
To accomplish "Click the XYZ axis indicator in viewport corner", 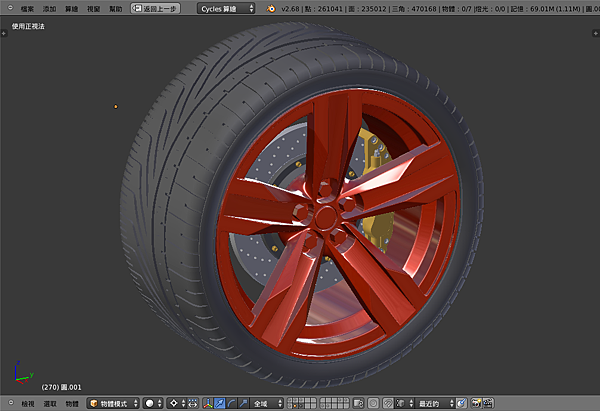I will click(24, 373).
